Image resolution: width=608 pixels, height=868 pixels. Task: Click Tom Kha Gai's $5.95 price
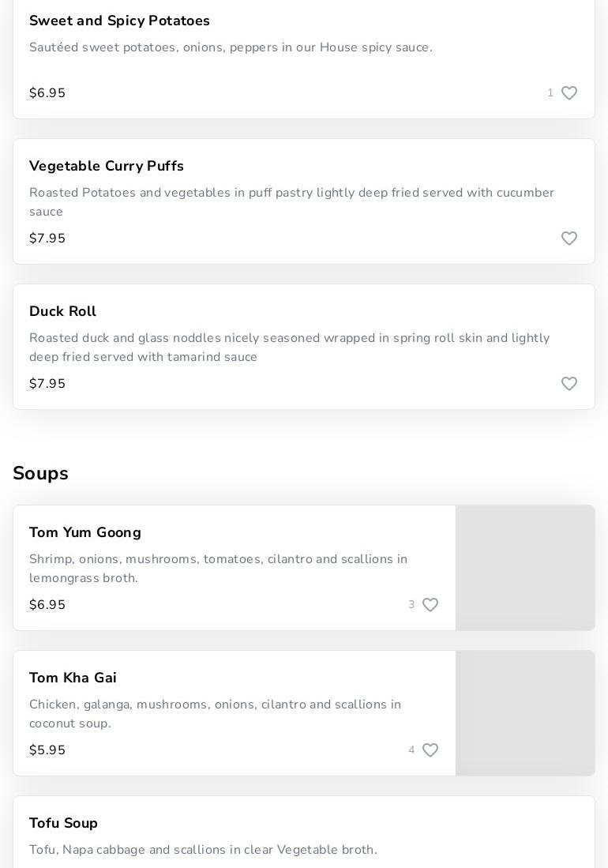(x=47, y=750)
